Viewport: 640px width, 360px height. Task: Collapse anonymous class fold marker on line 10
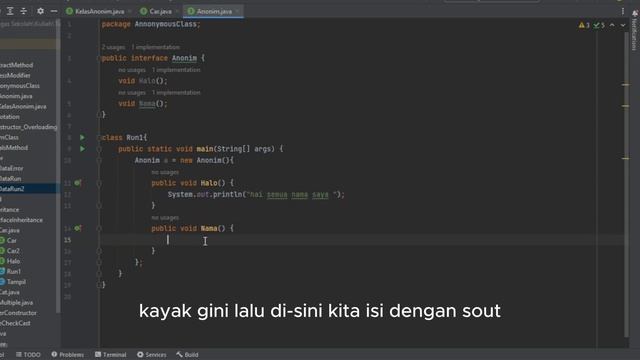click(99, 160)
